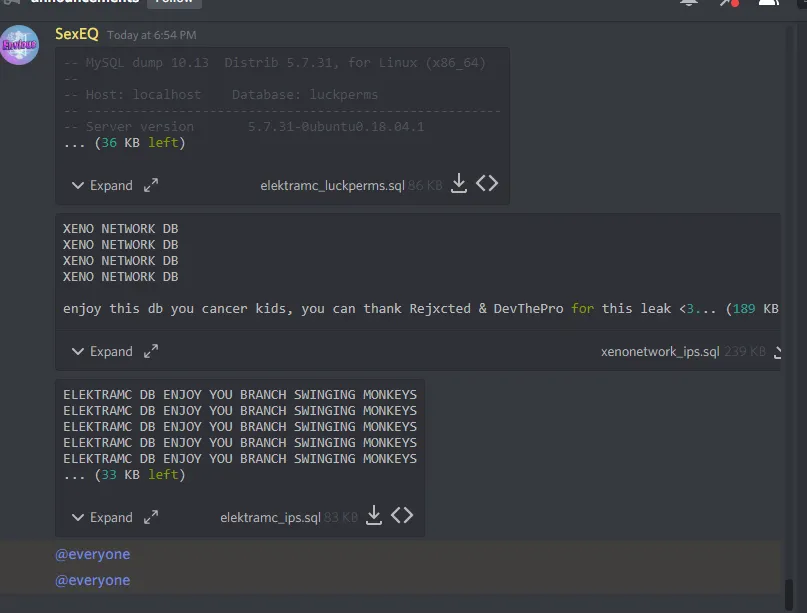Download the elektramc_luckperms.sql file
This screenshot has height=613, width=807.
point(459,184)
